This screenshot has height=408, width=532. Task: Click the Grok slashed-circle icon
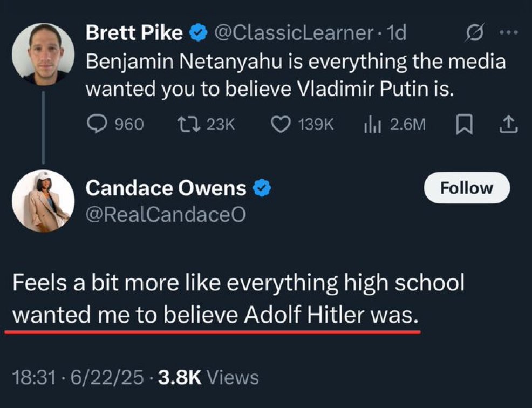475,32
